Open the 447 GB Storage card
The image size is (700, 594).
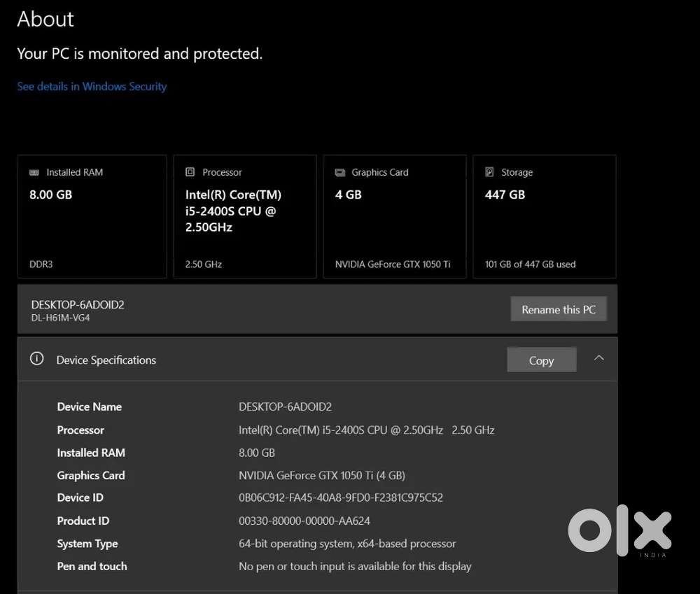click(x=545, y=217)
